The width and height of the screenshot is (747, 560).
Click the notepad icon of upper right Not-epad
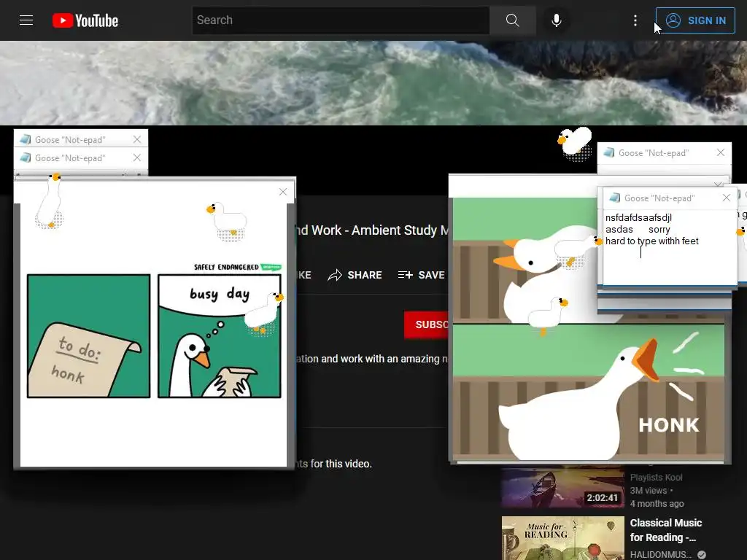coord(609,152)
